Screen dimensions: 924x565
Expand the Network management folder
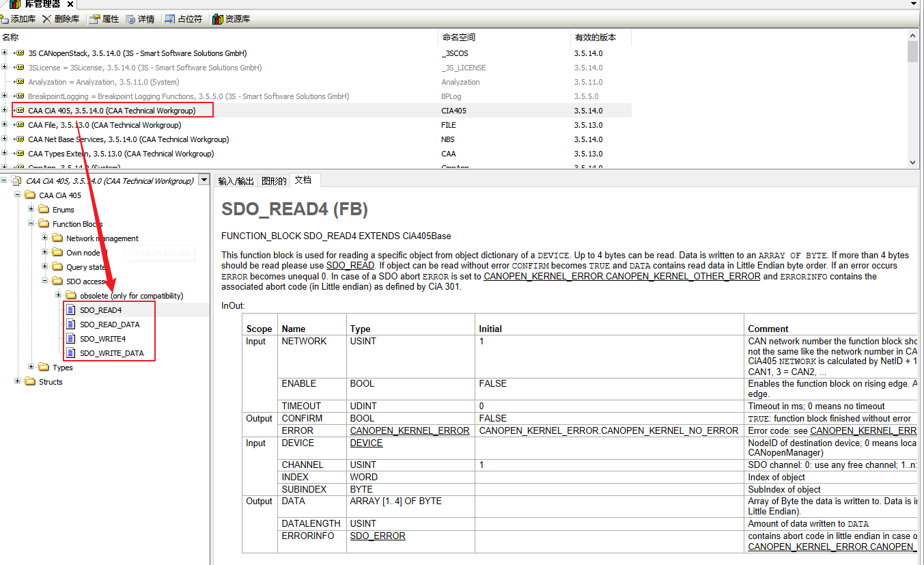coord(45,238)
